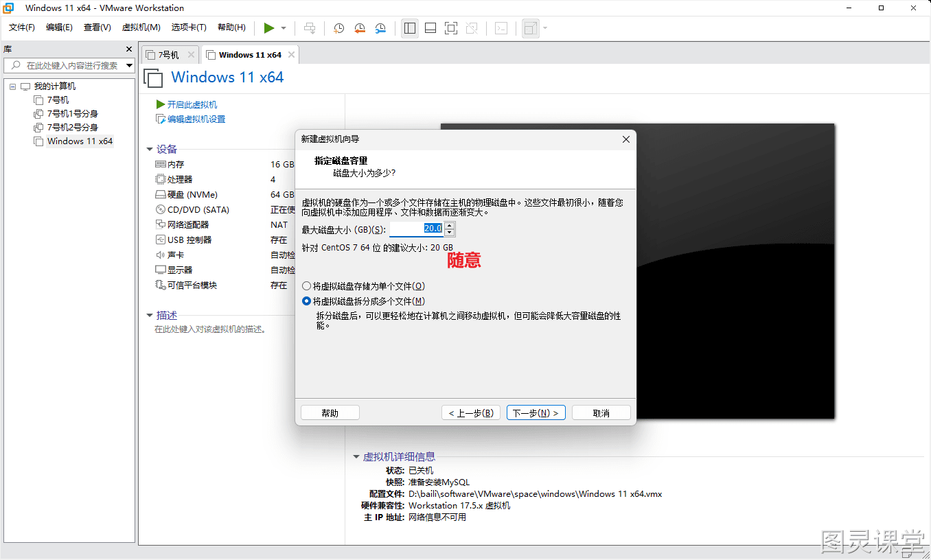Close the 新建虚拟机向导 dialog

coord(625,139)
